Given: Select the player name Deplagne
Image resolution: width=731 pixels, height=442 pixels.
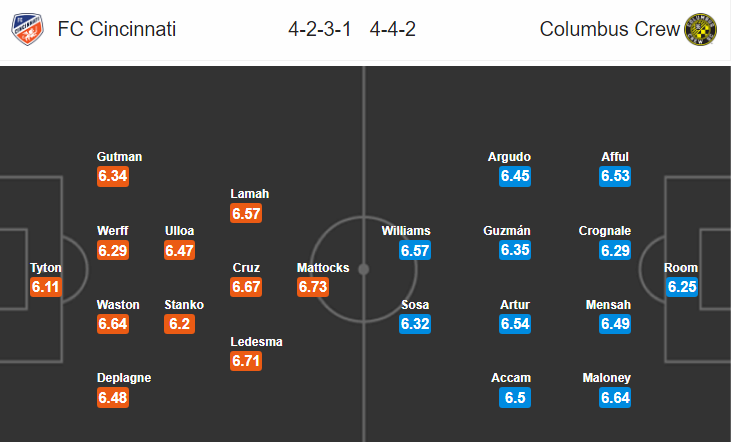Looking at the screenshot, I should [124, 378].
